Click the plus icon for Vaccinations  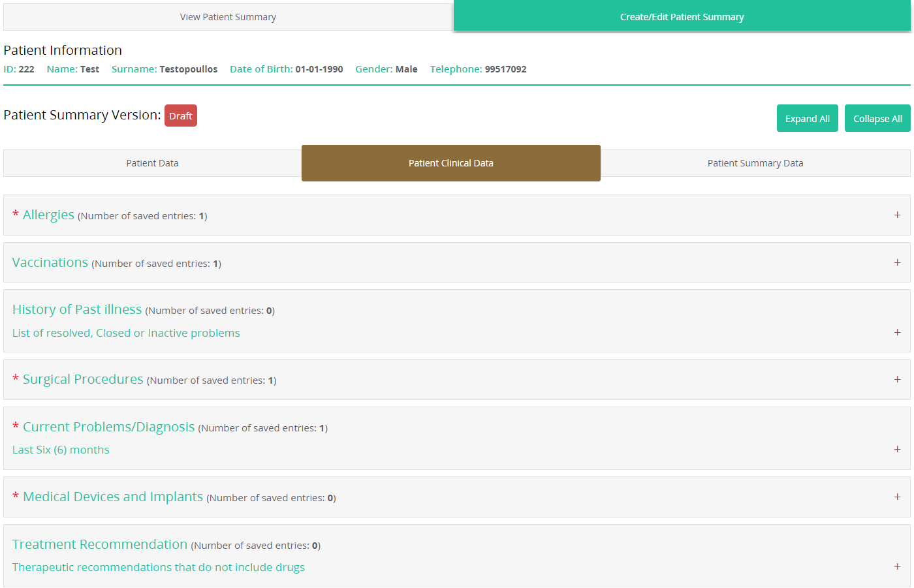[x=897, y=262]
